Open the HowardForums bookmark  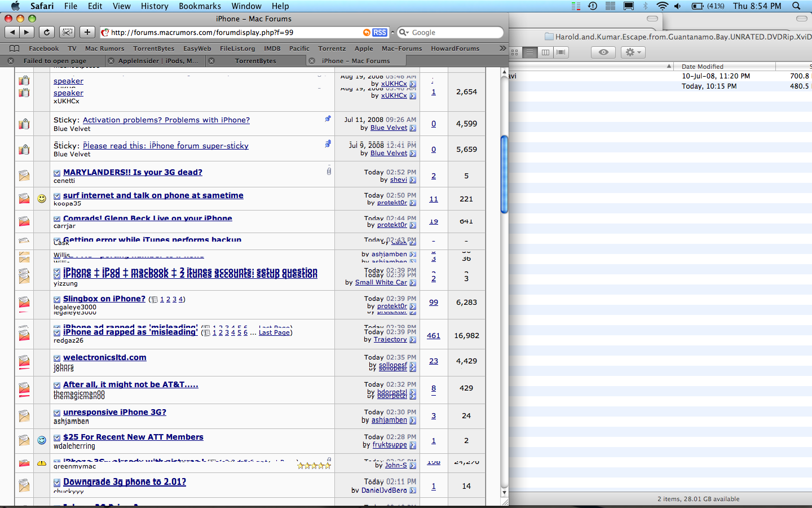(455, 49)
